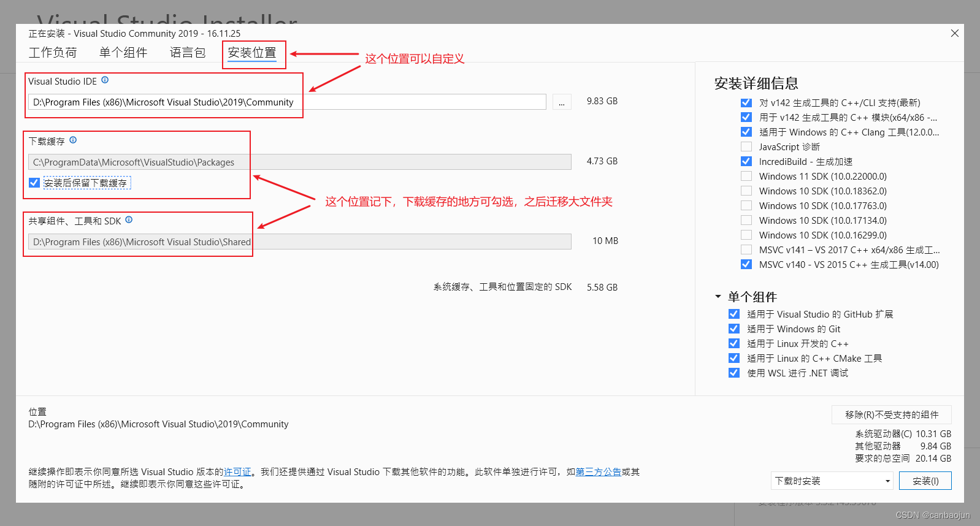Check Windows 10 SDK (10.0.16299.0)
The height and width of the screenshot is (526, 980).
pyautogui.click(x=746, y=235)
